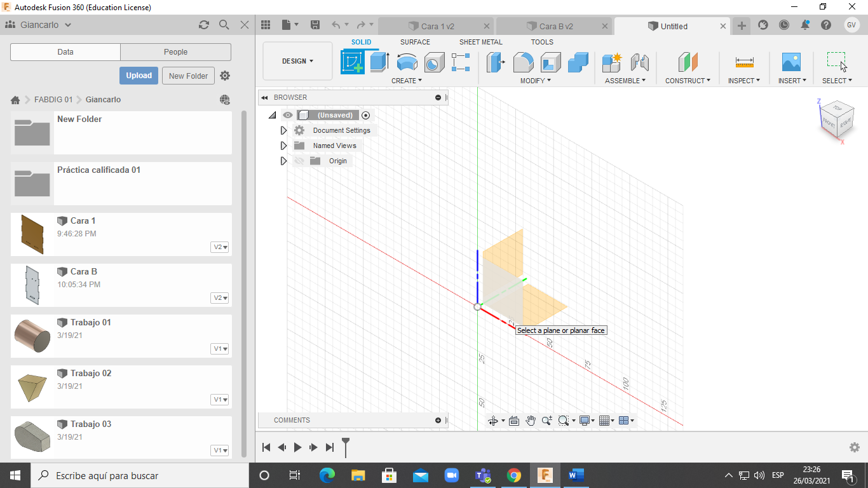This screenshot has width=868, height=488.
Task: Click the Trabajo 01 thumbnail
Action: click(32, 336)
